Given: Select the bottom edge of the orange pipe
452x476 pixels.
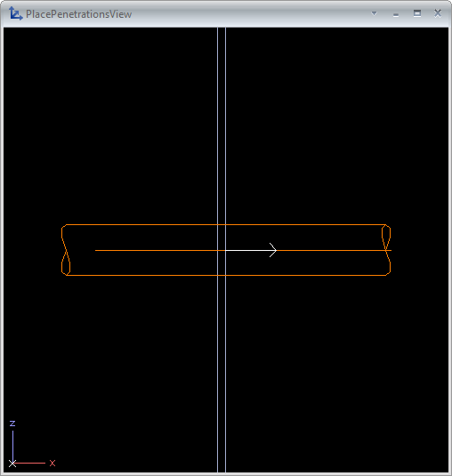Looking at the screenshot, I should click(226, 275).
